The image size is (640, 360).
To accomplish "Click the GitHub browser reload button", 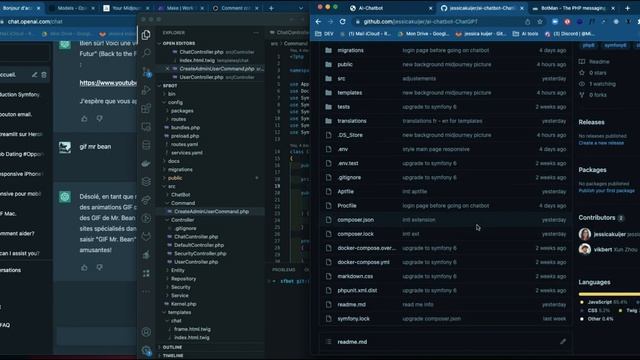I will pos(342,22).
